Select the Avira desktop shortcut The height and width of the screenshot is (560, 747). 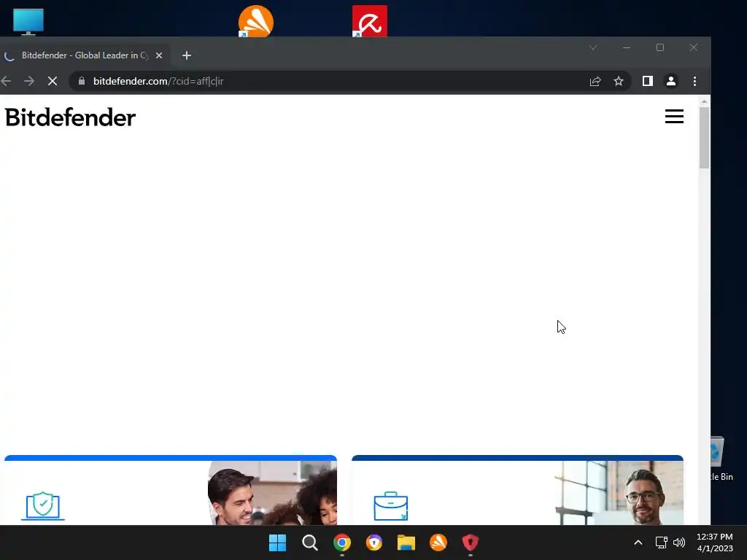tap(370, 21)
